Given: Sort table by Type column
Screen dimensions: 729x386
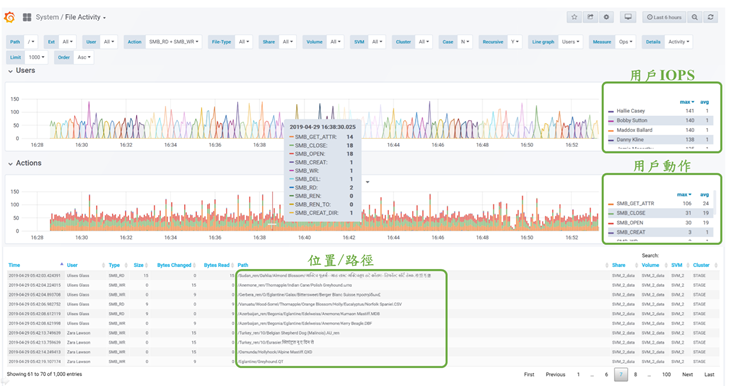Looking at the screenshot, I should 114,265.
